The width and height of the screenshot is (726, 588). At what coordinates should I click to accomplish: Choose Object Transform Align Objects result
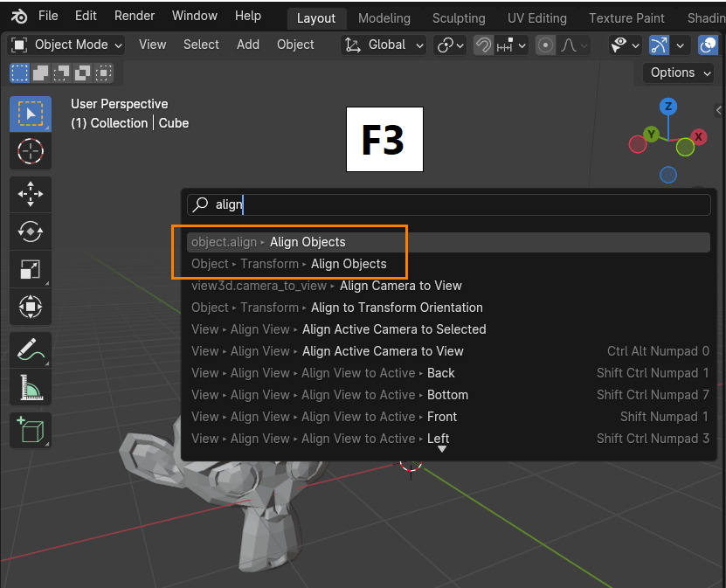coord(448,264)
